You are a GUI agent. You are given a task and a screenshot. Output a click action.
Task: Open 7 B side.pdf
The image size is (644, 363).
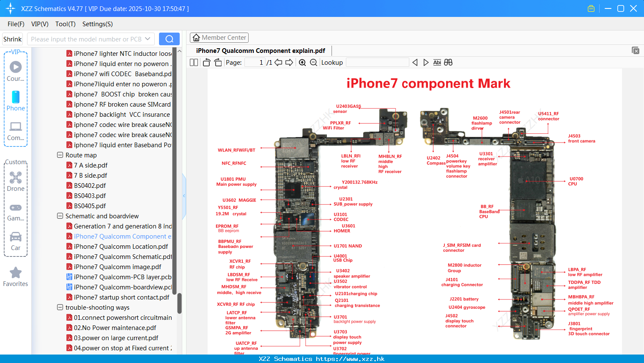87,175
